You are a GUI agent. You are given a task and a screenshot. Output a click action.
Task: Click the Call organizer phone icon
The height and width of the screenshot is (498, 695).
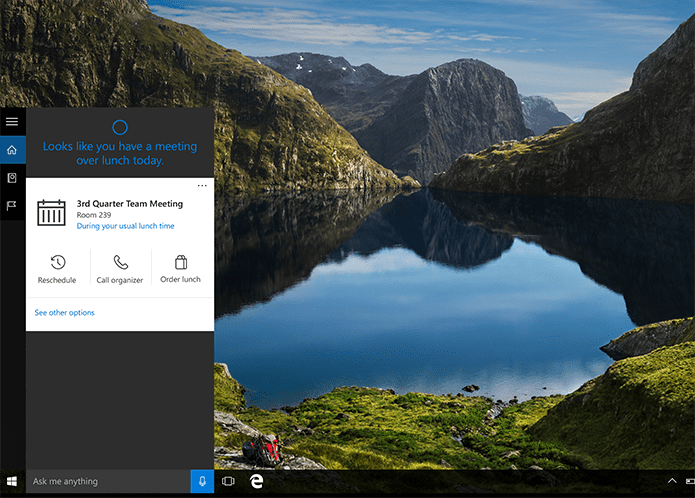coord(121,262)
